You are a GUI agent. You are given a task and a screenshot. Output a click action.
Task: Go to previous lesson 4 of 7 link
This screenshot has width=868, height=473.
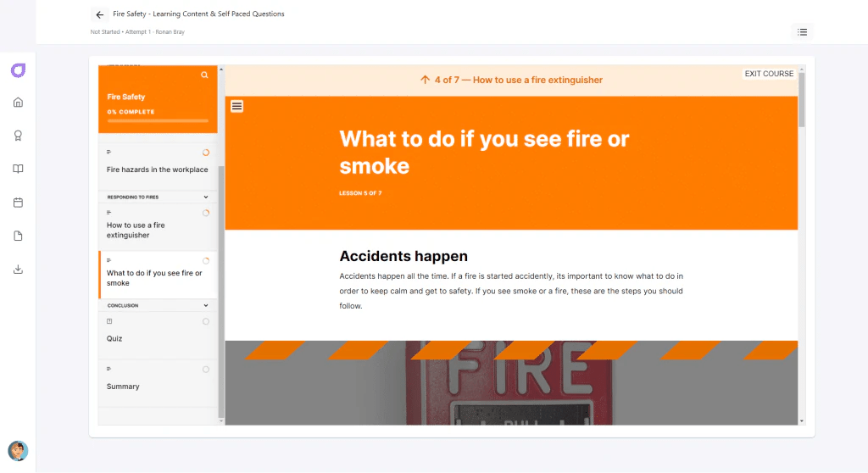(511, 80)
